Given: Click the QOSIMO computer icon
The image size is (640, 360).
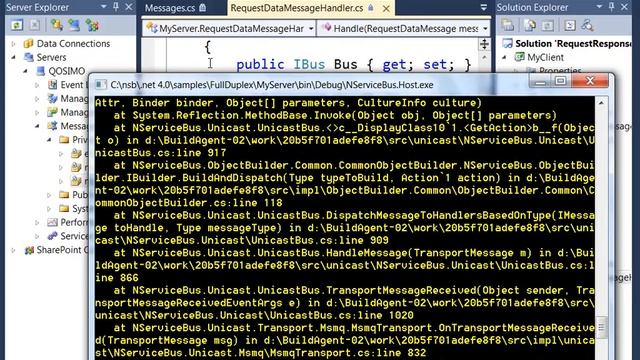Looking at the screenshot, I should (40, 71).
